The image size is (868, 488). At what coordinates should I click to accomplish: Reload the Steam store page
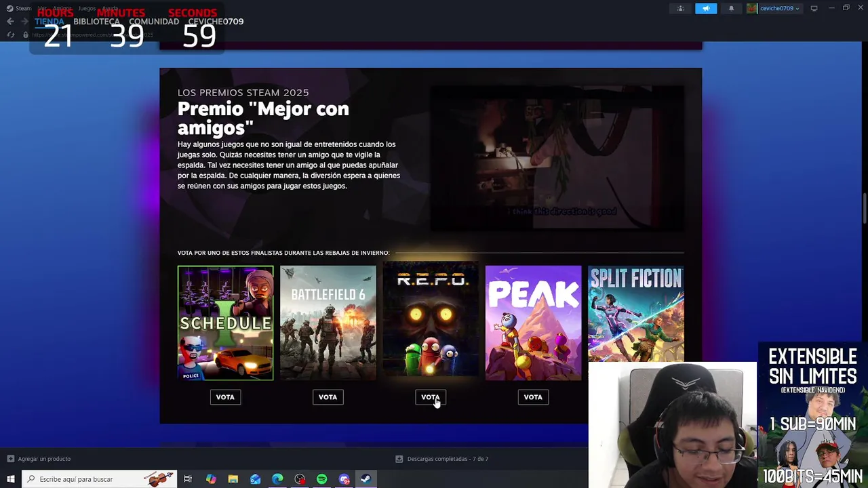(11, 35)
